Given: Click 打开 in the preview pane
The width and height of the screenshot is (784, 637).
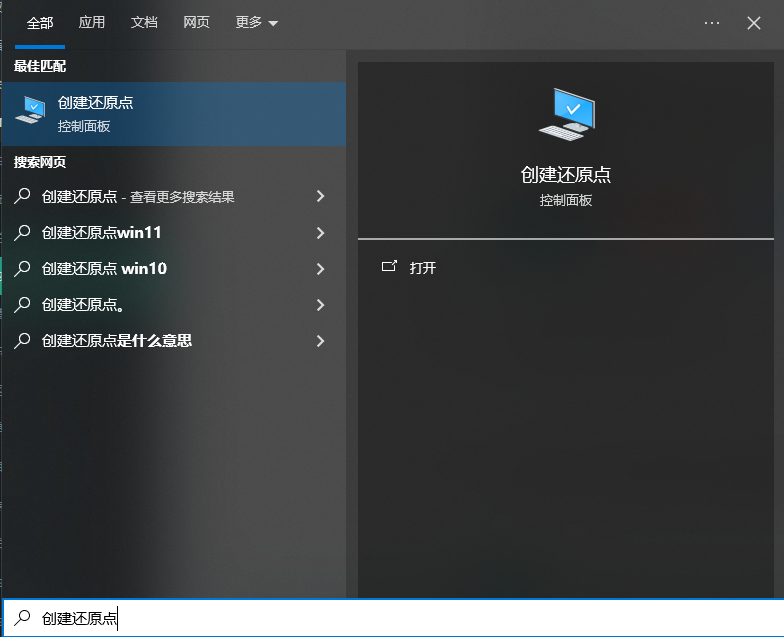Looking at the screenshot, I should pos(422,268).
